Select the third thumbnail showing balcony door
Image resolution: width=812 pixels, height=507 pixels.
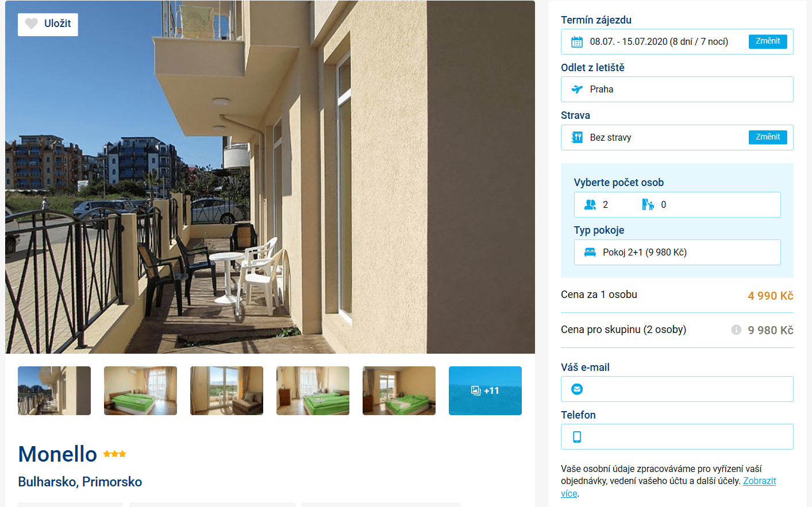point(226,390)
